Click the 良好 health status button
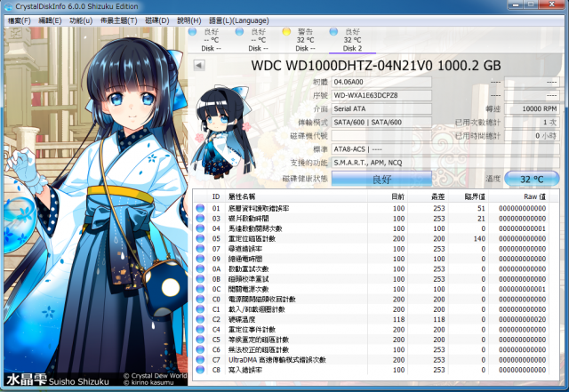This screenshot has height=392, width=569. pyautogui.click(x=381, y=179)
